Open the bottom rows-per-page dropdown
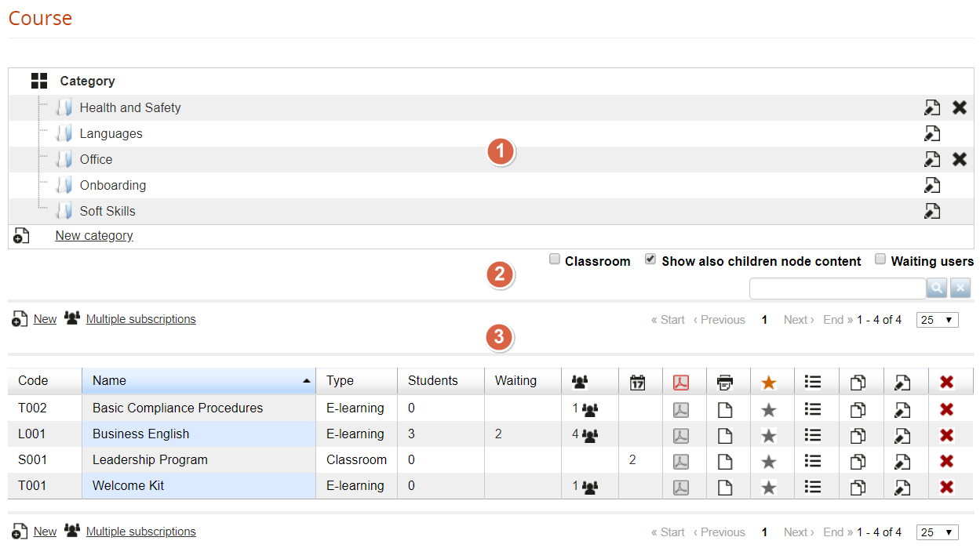 click(937, 532)
